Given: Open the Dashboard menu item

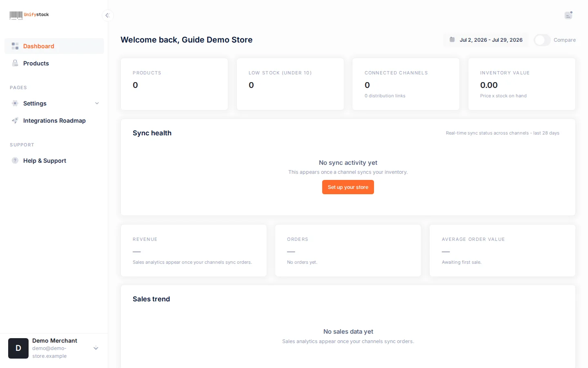Looking at the screenshot, I should 54,46.
